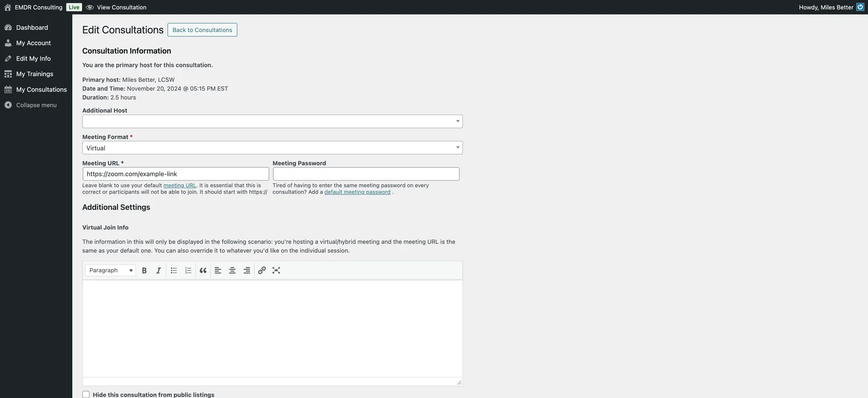Click EMDR Consulting site name
The height and width of the screenshot is (398, 868).
(x=39, y=8)
